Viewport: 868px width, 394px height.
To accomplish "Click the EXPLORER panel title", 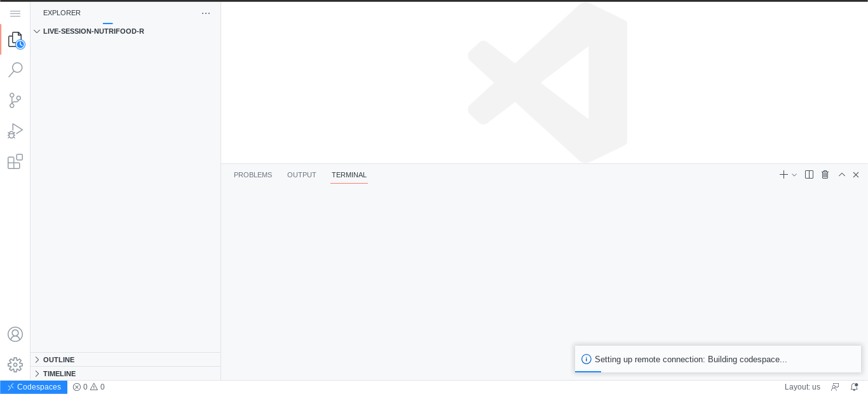I will tap(62, 13).
